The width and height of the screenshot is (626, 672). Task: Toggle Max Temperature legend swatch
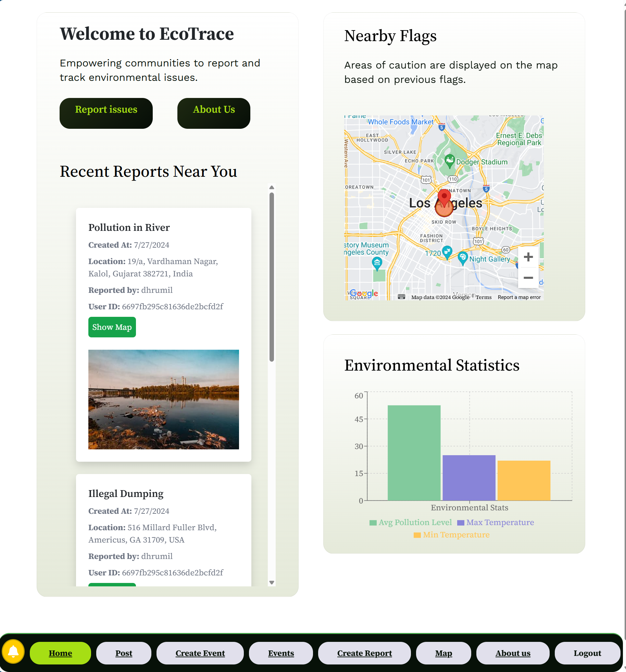click(x=461, y=523)
